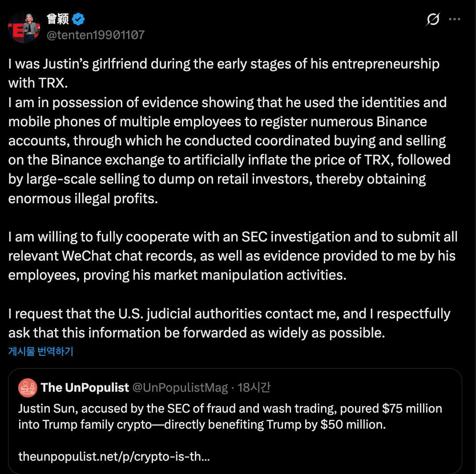Click the 게시물 번역하기 translate link
The width and height of the screenshot is (476, 474).
tap(40, 351)
